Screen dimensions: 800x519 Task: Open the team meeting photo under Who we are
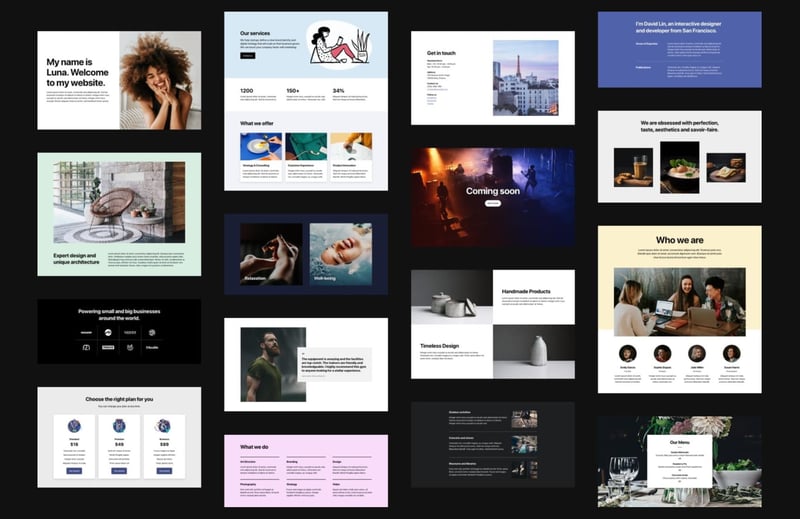(680, 302)
